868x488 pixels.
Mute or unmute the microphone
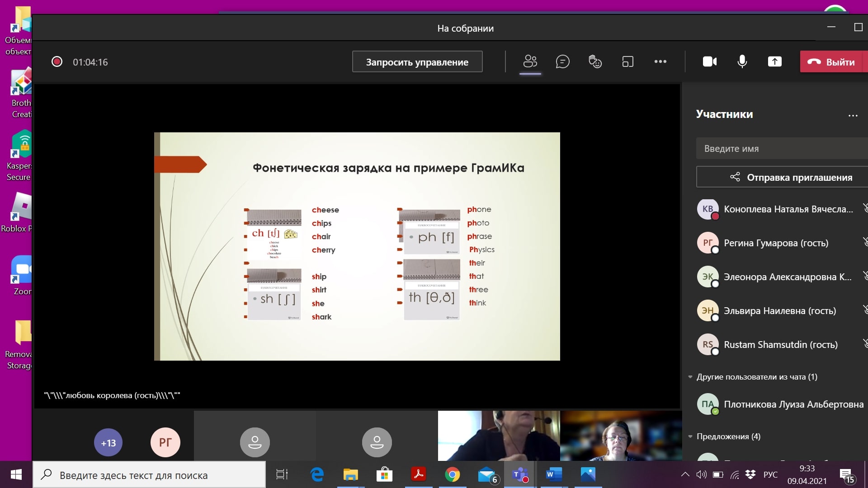[742, 61]
